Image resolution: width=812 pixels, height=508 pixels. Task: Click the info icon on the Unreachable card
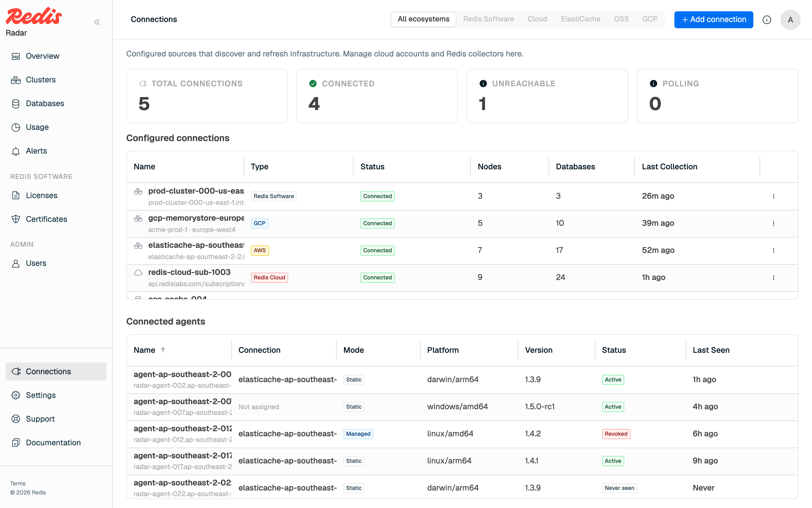tap(483, 83)
